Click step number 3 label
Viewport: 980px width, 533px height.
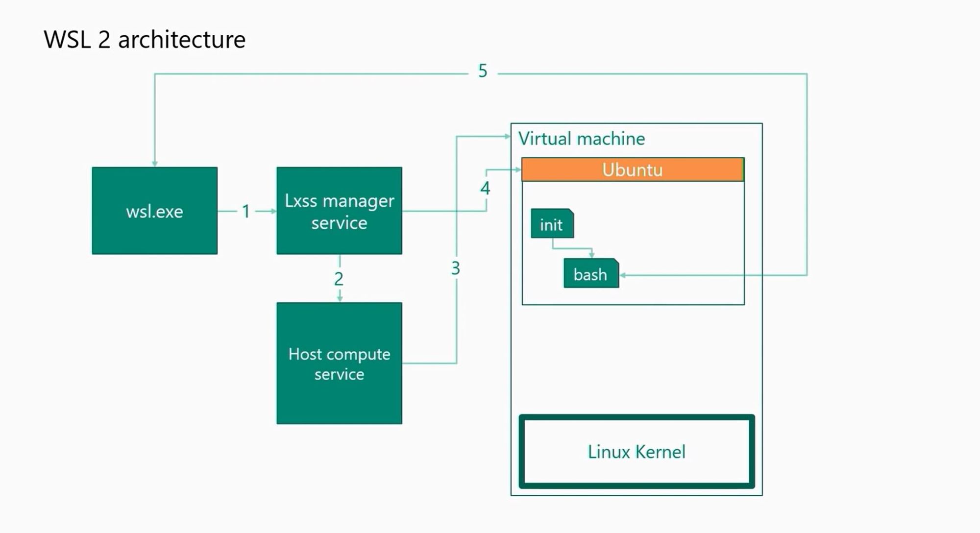coord(456,268)
